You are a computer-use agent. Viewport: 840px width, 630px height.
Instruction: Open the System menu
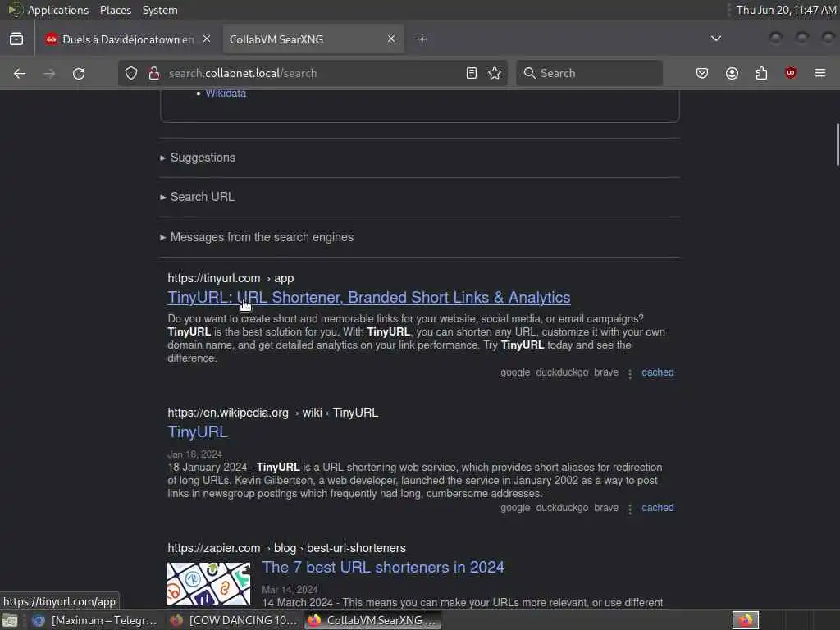[x=160, y=10]
